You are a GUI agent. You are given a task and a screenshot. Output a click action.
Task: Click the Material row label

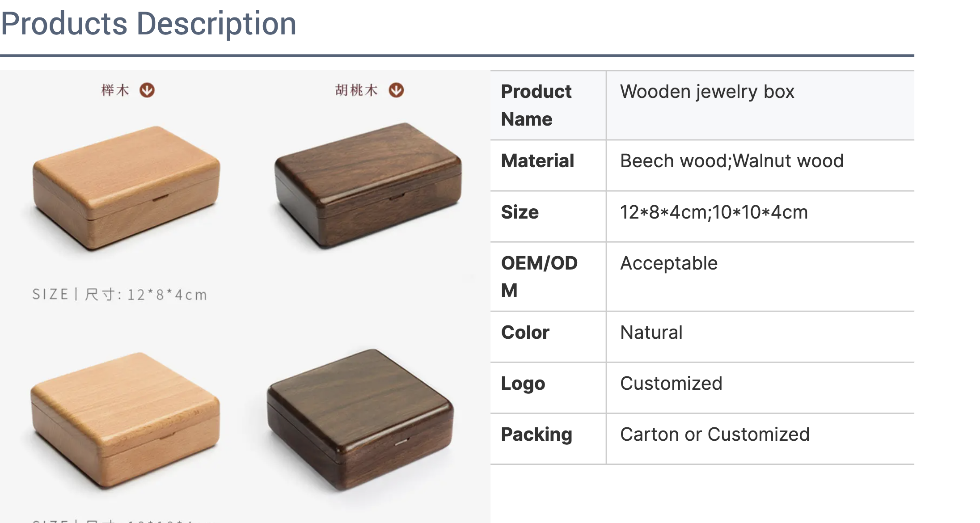pos(537,161)
